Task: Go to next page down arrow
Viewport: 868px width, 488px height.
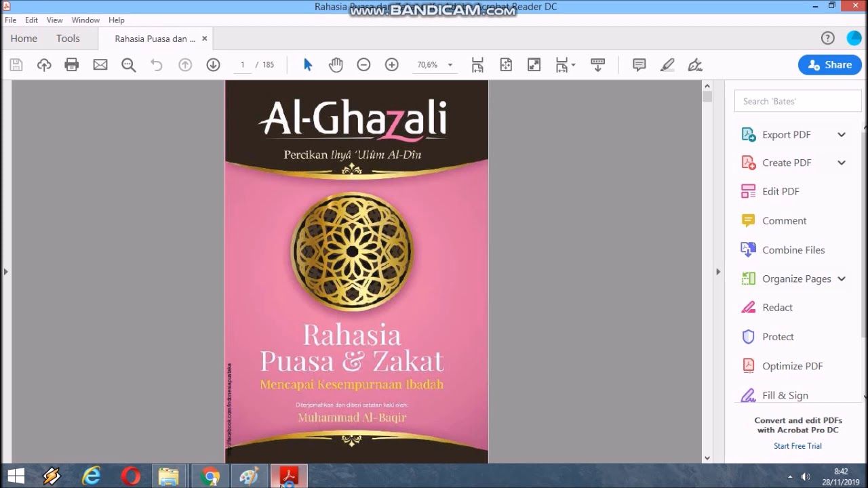Action: (x=213, y=65)
